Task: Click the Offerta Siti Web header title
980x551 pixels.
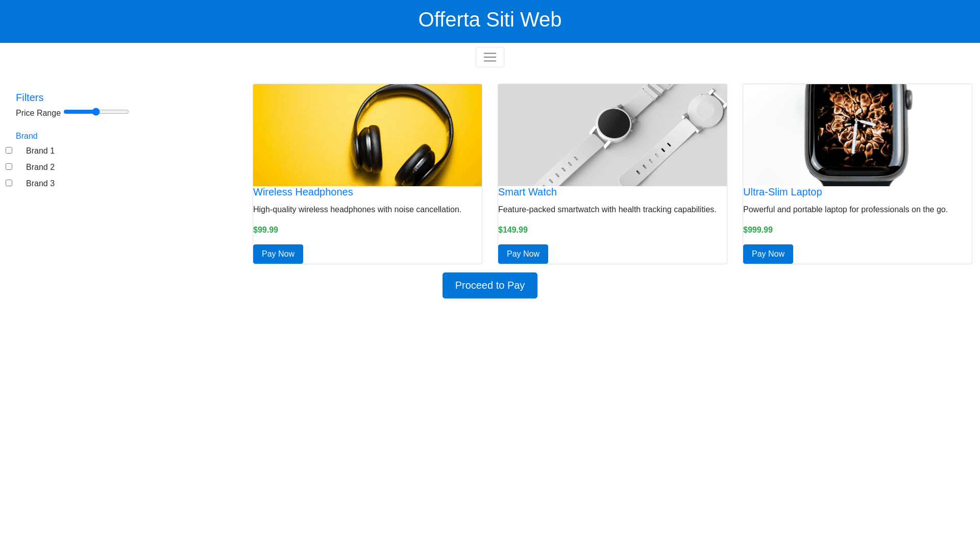Action: (x=489, y=20)
